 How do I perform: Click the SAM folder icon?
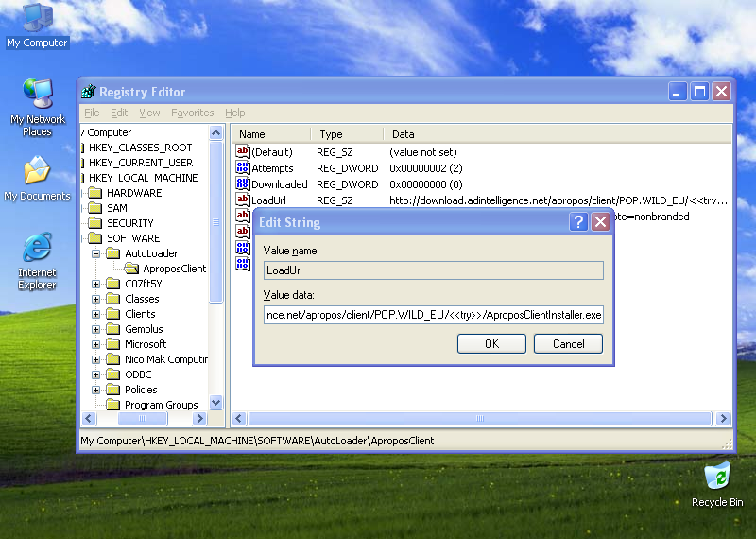(x=95, y=208)
